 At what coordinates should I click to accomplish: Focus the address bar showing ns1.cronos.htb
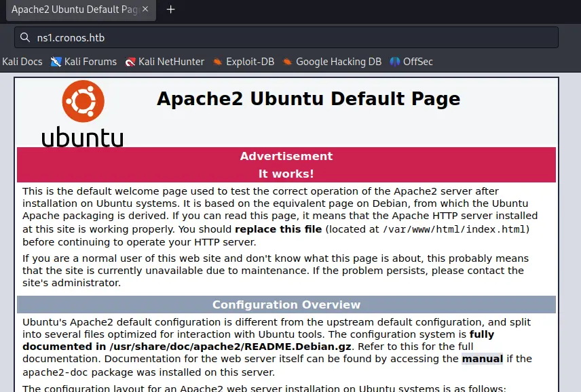coord(286,37)
